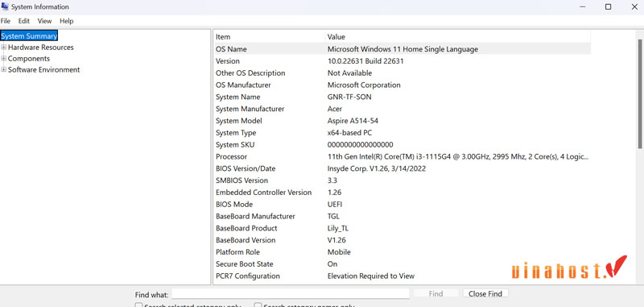
Task: Close the System Information window
Action: (634, 6)
